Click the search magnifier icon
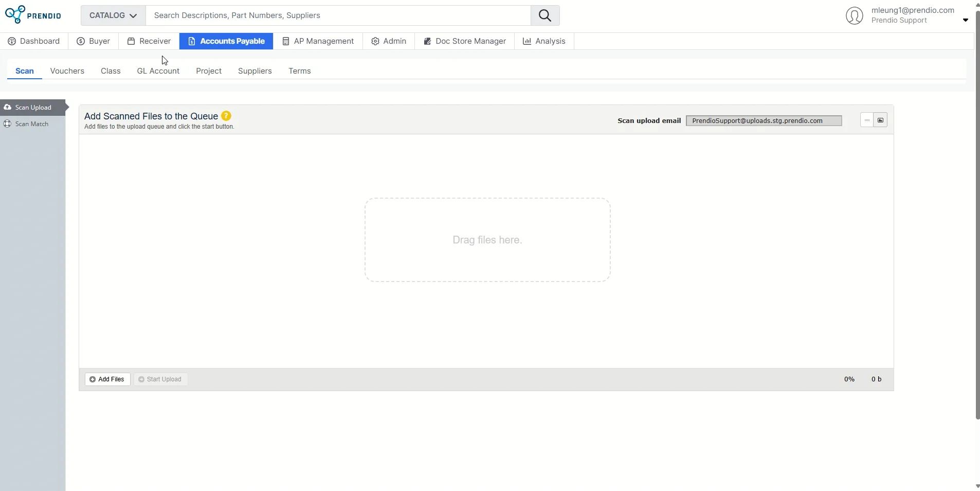The height and width of the screenshot is (491, 980). 545,15
